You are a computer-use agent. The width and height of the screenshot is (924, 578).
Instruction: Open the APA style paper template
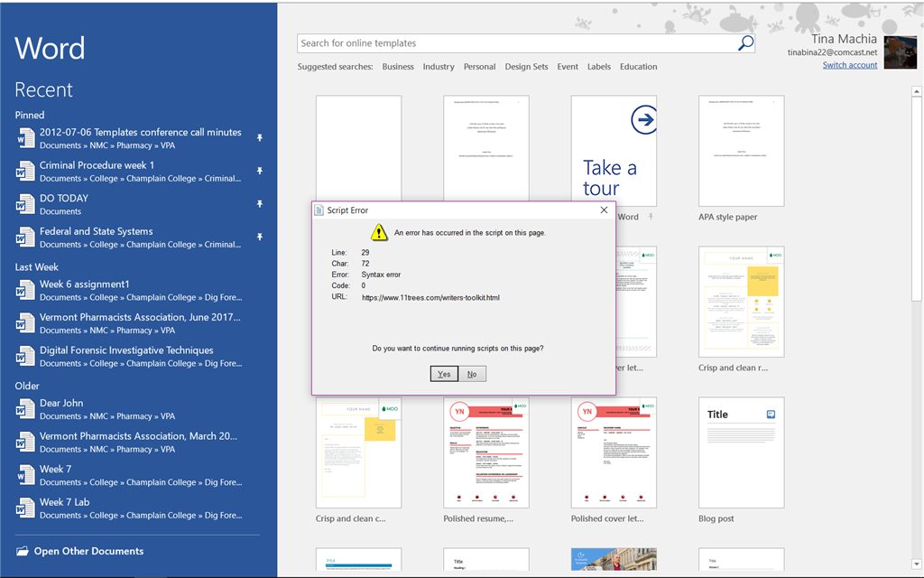(742, 151)
